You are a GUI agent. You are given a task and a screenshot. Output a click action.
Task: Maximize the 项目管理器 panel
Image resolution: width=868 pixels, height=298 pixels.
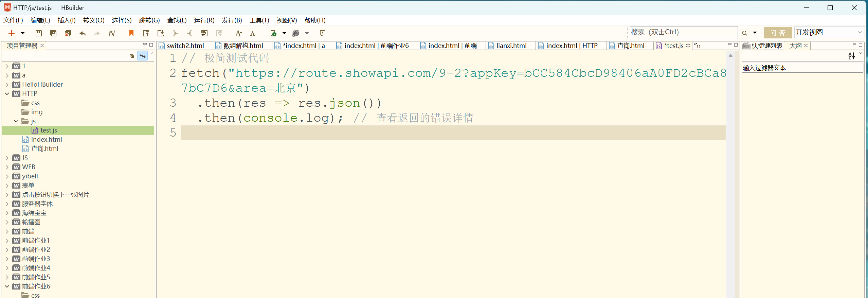tap(151, 45)
